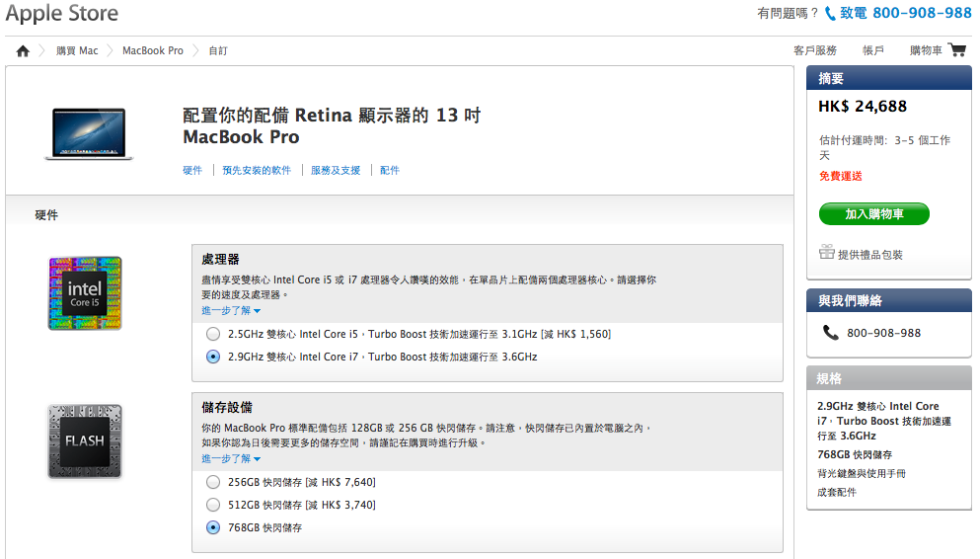Jump to 配件 section tab
Viewport: 980px width, 559px height.
pyautogui.click(x=390, y=170)
